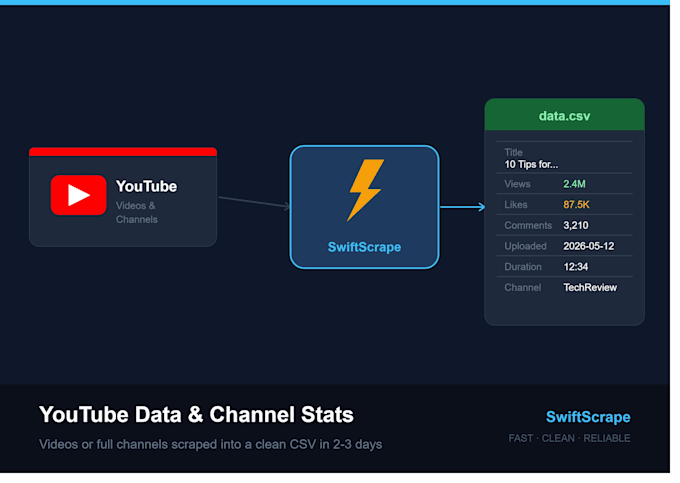Screen dimensions: 680x483
Task: Click the Views value 2.4M
Action: [574, 184]
